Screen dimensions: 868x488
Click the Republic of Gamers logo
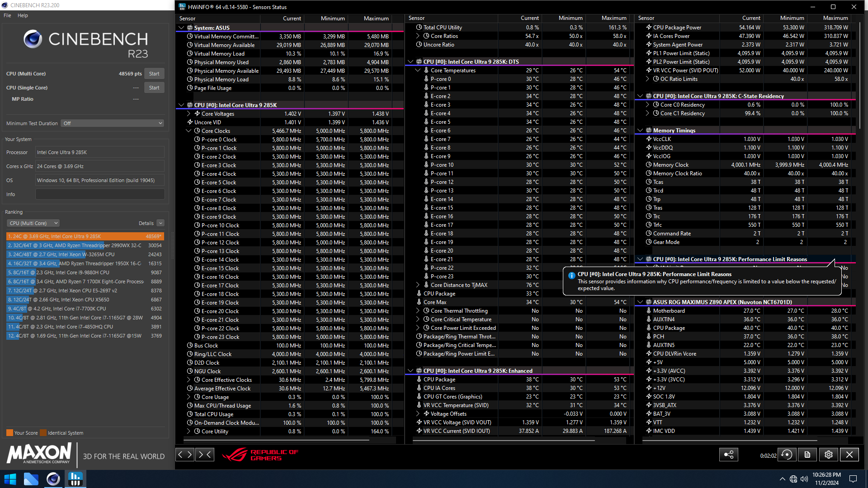260,455
